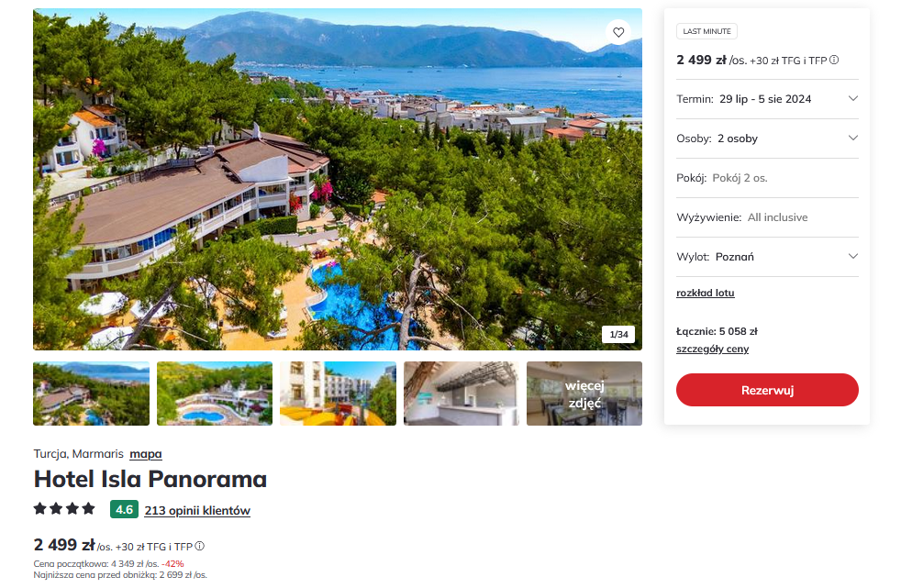
Task: Click info icon next to lower price
Action: [x=199, y=546]
